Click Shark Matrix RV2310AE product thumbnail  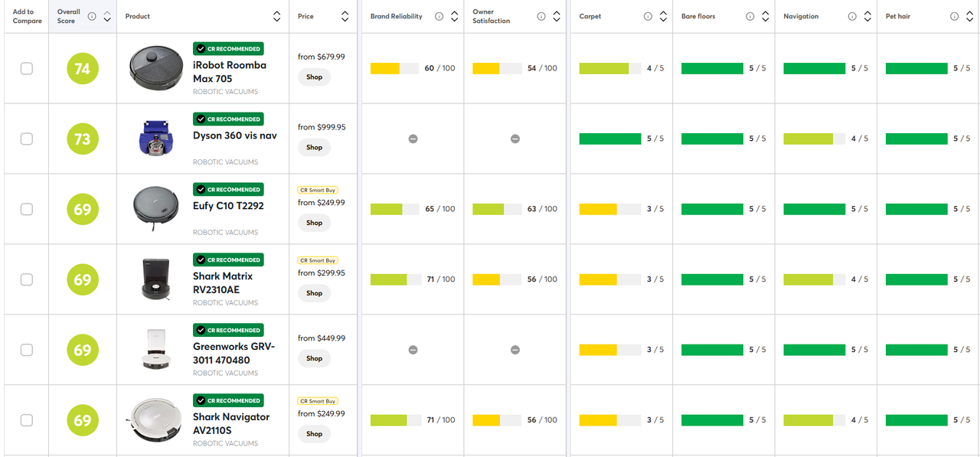156,279
